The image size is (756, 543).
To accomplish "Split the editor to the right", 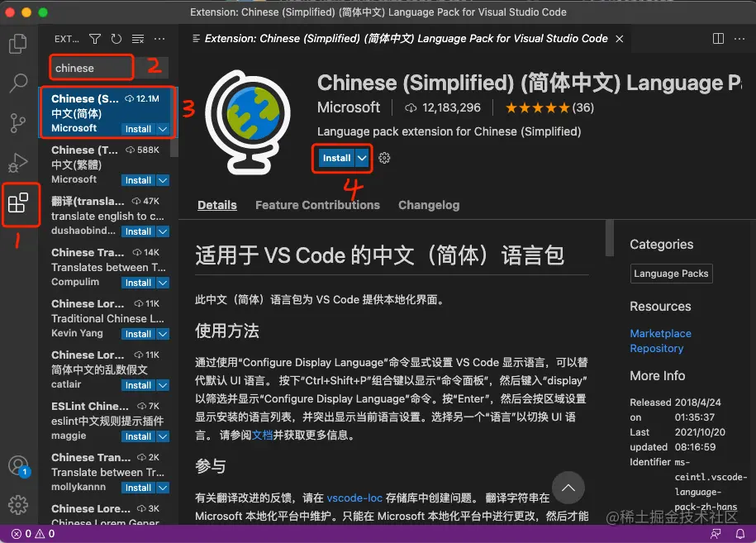I will click(x=718, y=39).
